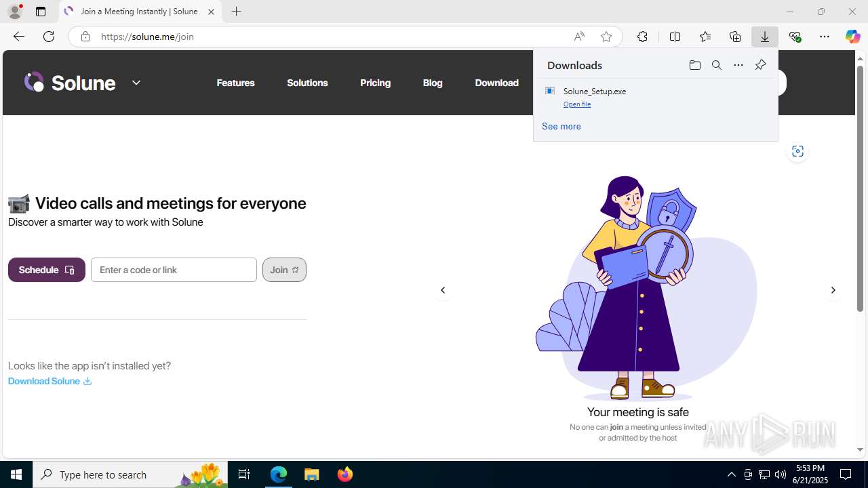
Task: Open a new tab with plus
Action: pos(236,12)
